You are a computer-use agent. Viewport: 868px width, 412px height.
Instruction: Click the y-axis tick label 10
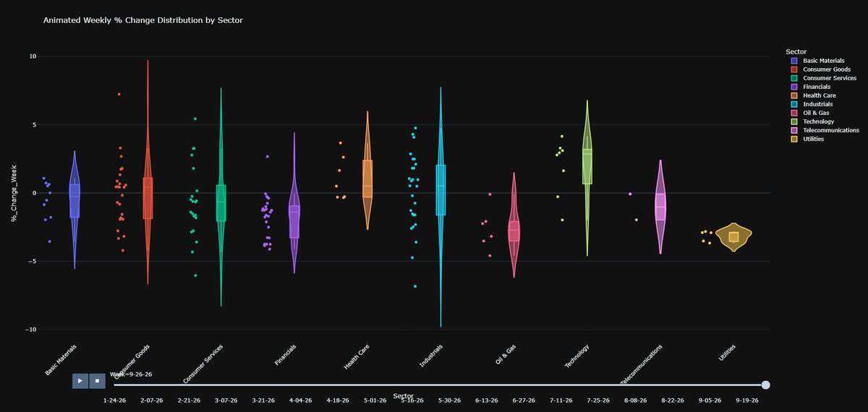click(x=33, y=56)
